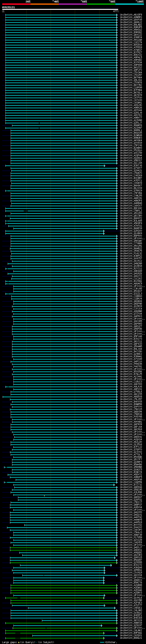
Task: Select the UniRef100_A9BKF5 label
Action: coord(131,477)
